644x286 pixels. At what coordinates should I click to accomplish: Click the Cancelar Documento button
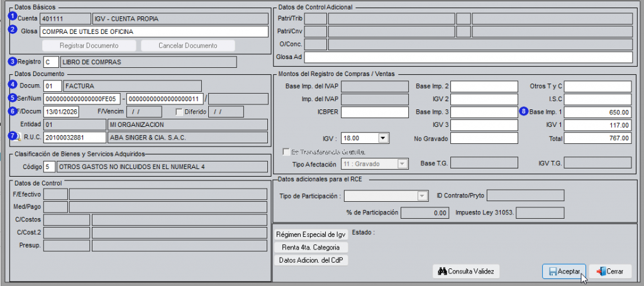coord(187,45)
